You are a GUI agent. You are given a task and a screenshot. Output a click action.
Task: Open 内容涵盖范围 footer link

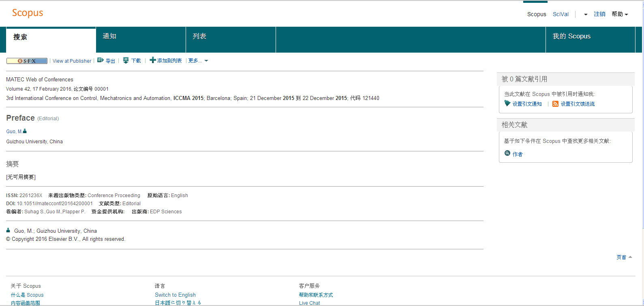[26, 303]
